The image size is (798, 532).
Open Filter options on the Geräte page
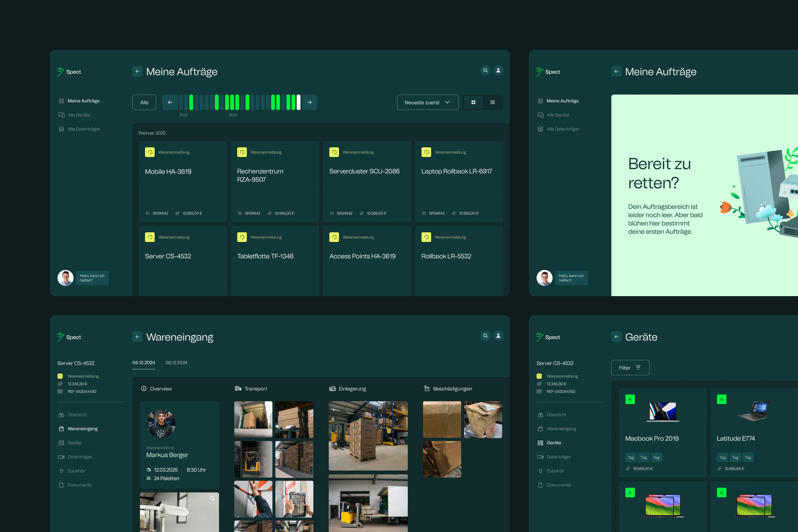630,367
